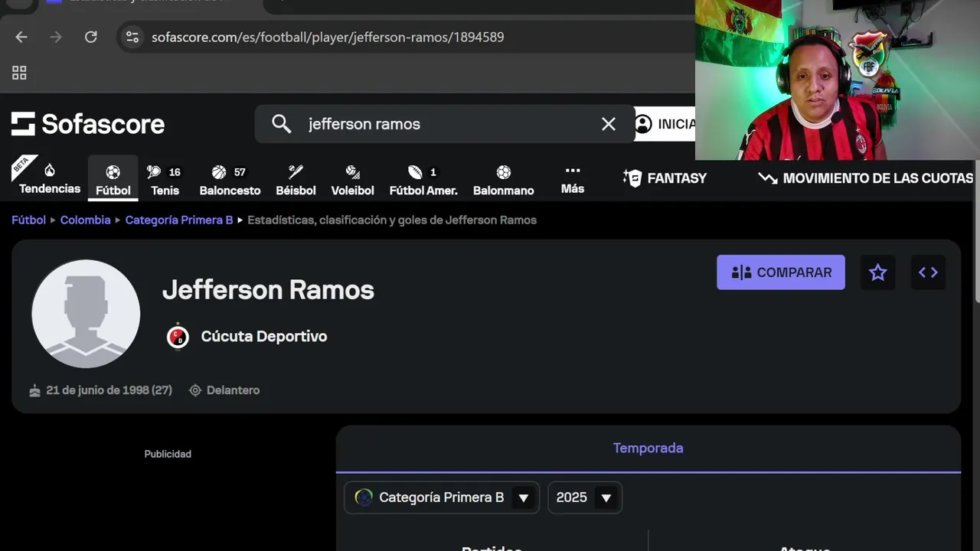Open the 2025 season dropdown
This screenshot has width=980, height=551.
pos(585,497)
